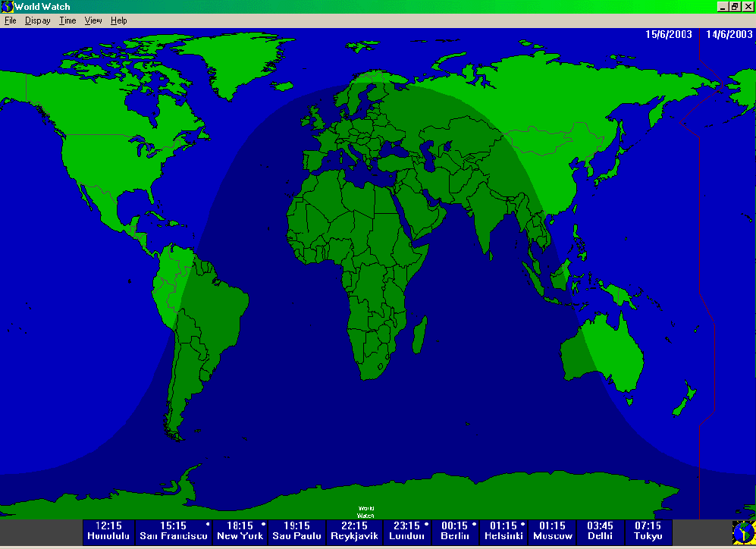The height and width of the screenshot is (549, 756).
Task: Click the 15/6/2003 date label
Action: (x=668, y=35)
